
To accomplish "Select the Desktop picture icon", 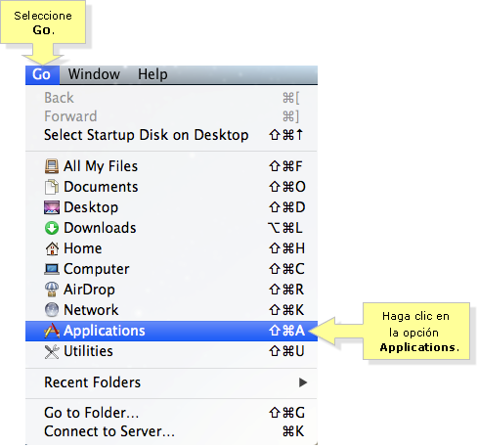I will [52, 207].
